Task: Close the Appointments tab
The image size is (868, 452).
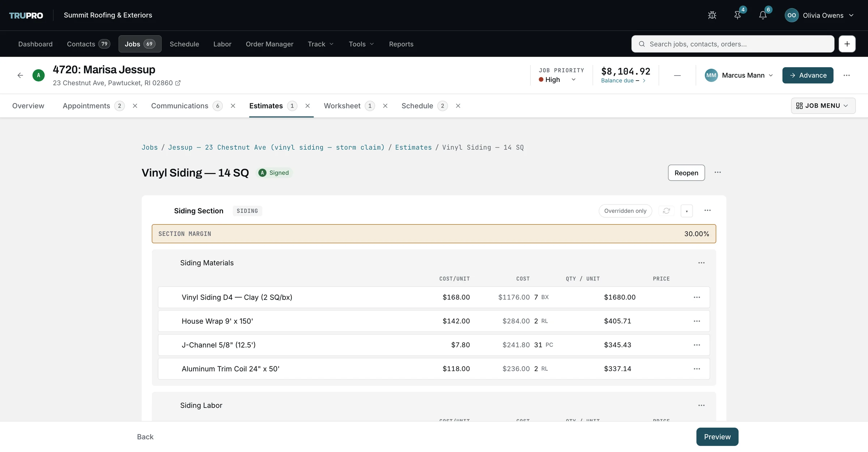Action: [135, 106]
